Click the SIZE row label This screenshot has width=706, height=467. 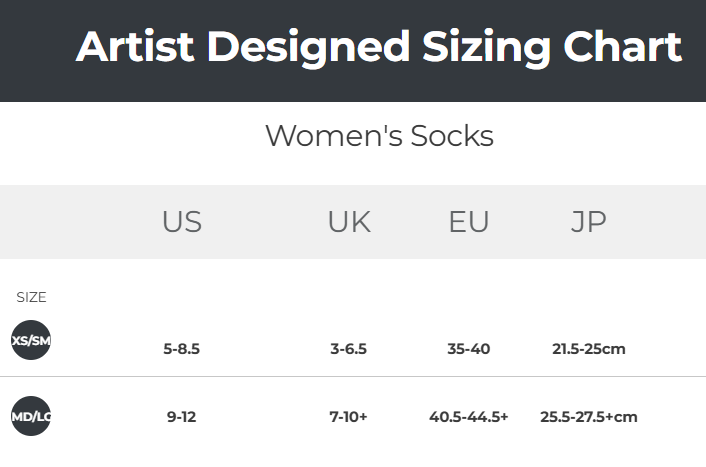pyautogui.click(x=31, y=297)
